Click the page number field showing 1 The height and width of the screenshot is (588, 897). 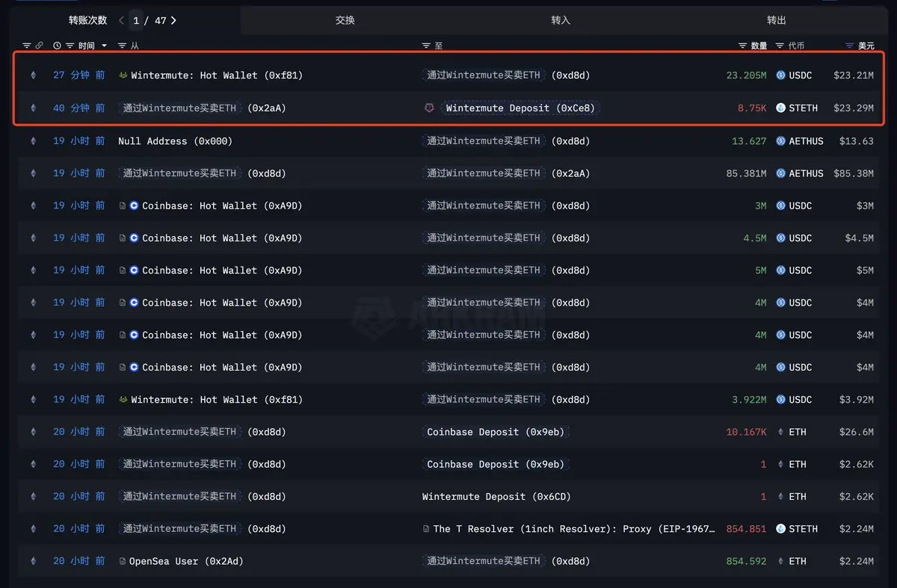[137, 20]
